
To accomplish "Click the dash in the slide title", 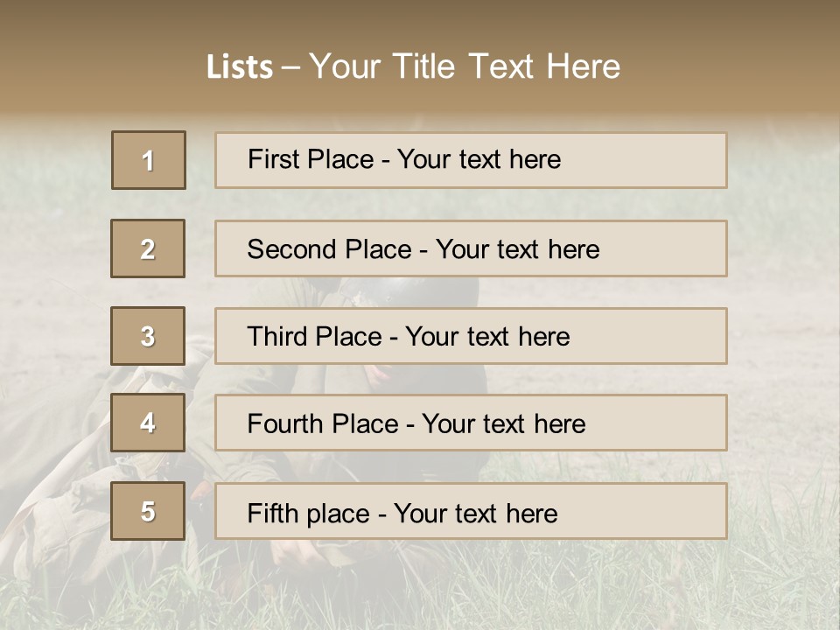I will click(291, 67).
